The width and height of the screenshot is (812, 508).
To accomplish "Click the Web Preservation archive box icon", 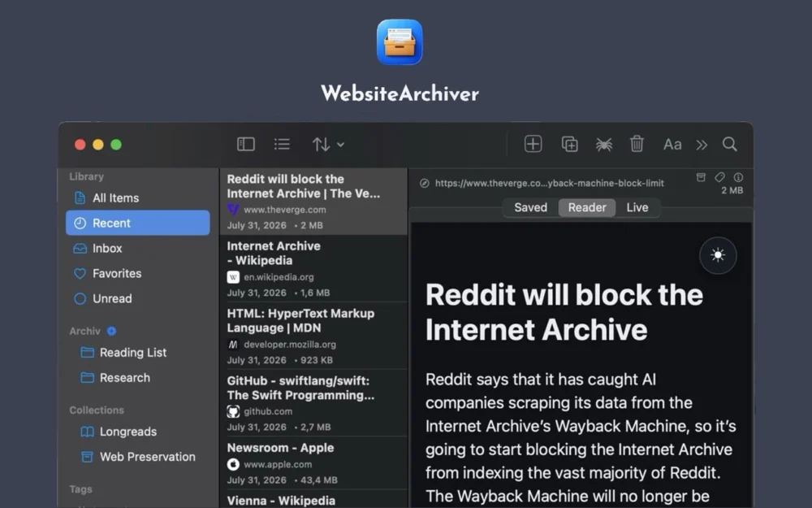I will click(88, 457).
